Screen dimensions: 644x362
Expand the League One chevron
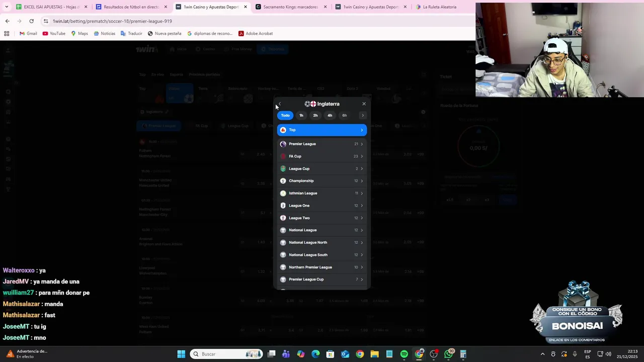(362, 206)
